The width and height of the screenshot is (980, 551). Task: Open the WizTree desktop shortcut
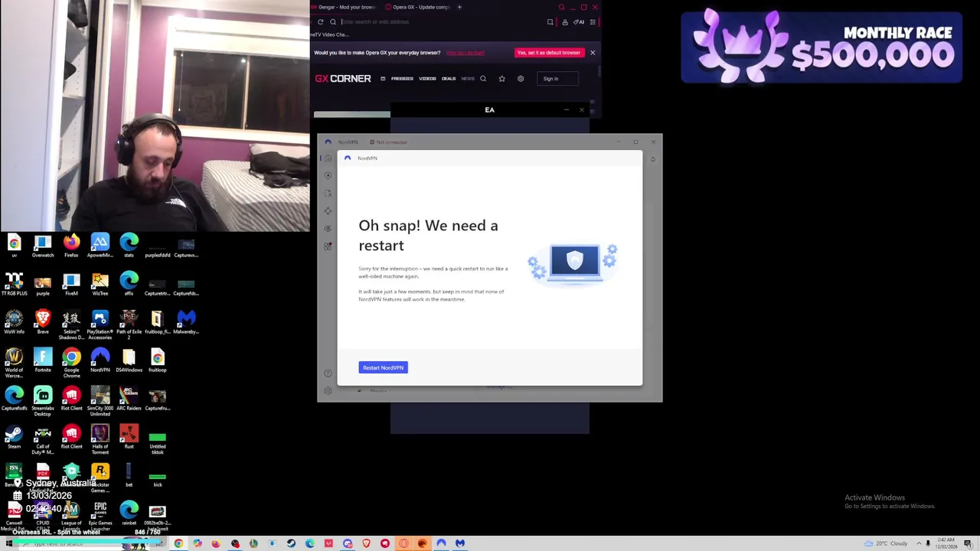[x=100, y=285]
